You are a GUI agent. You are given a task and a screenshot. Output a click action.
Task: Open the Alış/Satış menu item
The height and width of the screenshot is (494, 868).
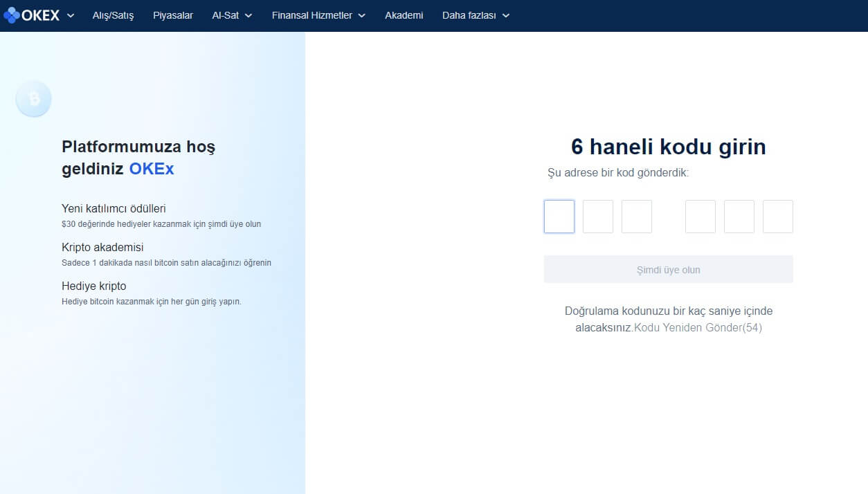(113, 15)
